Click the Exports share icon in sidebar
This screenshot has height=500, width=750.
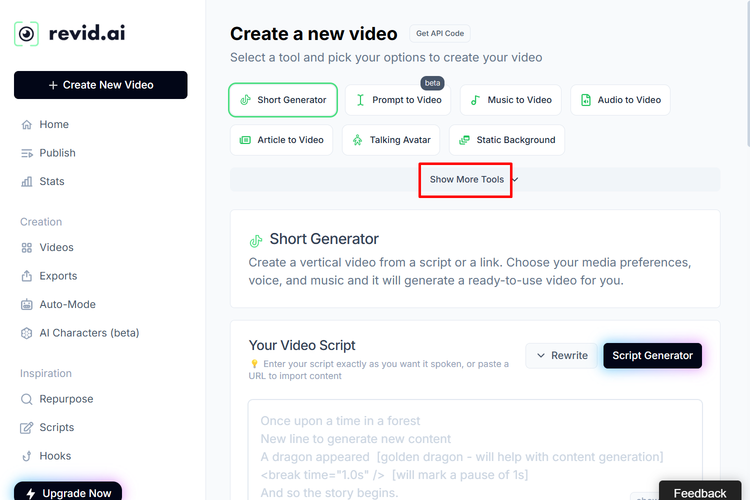coord(27,276)
